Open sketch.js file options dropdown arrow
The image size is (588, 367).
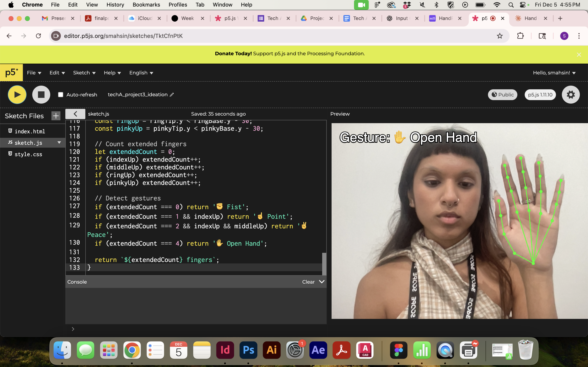[59, 143]
